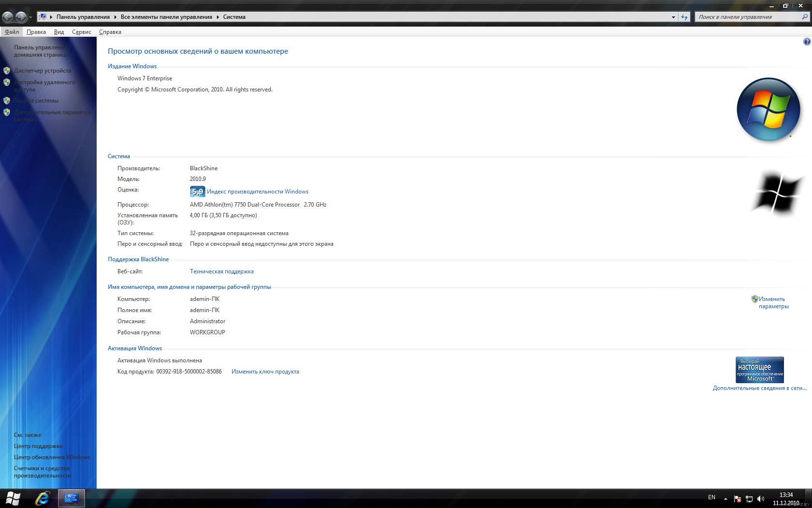Screen dimensions: 812x508
Task: Click the Control Panel icon in address bar
Action: click(43, 16)
